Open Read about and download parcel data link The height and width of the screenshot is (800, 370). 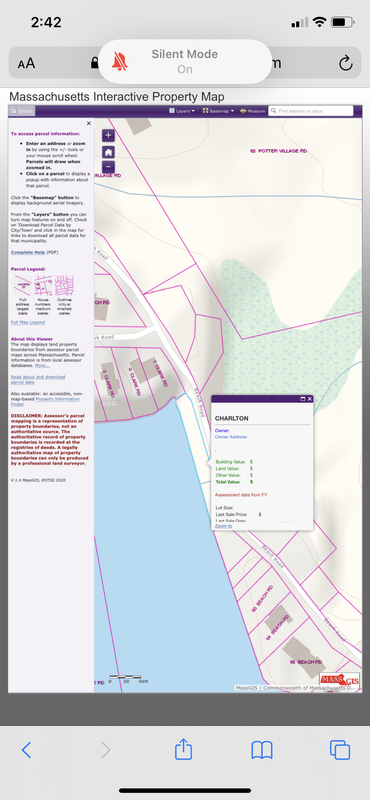click(38, 379)
